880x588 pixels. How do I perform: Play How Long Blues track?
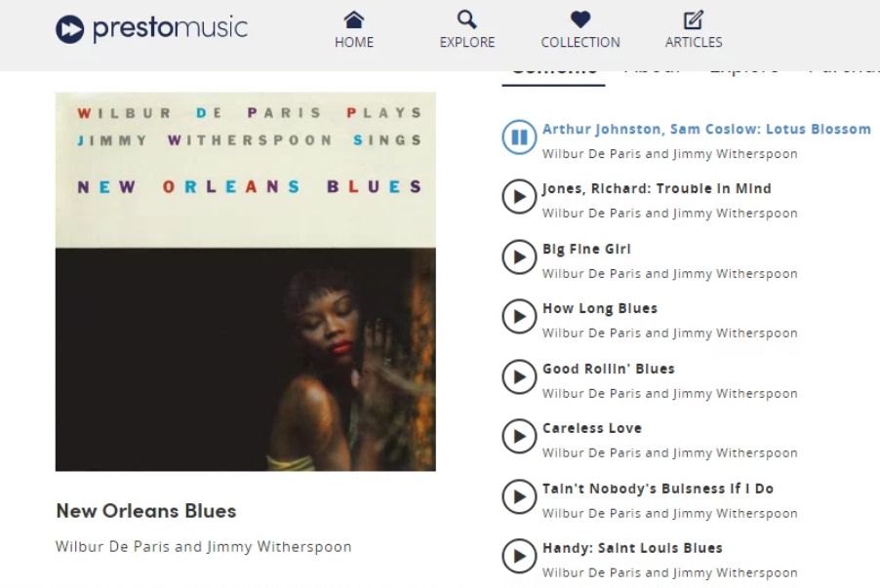pos(519,317)
